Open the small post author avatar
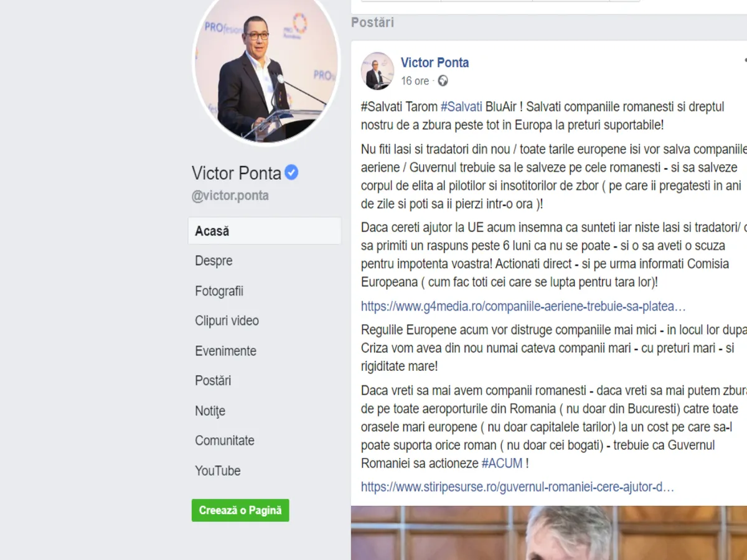The image size is (747, 560). (x=377, y=71)
